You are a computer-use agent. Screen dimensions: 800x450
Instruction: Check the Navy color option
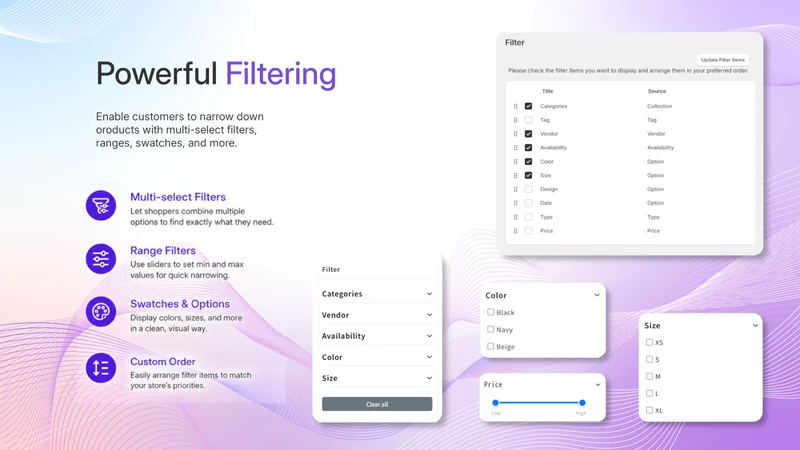tap(490, 329)
